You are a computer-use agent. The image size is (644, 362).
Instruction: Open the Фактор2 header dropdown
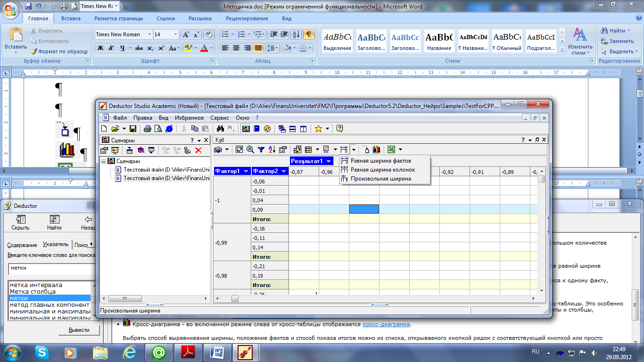tap(283, 171)
